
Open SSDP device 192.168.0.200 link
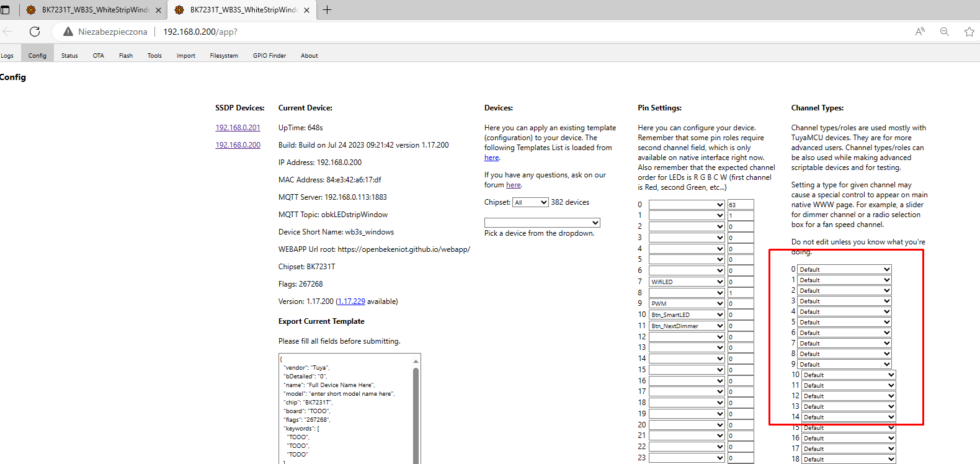pyautogui.click(x=238, y=145)
